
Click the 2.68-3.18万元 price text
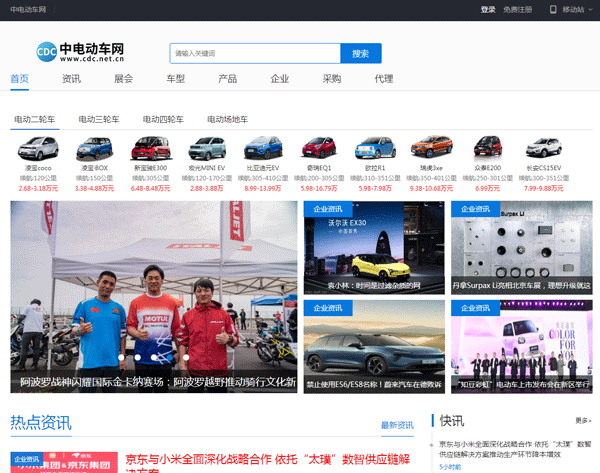coord(38,188)
